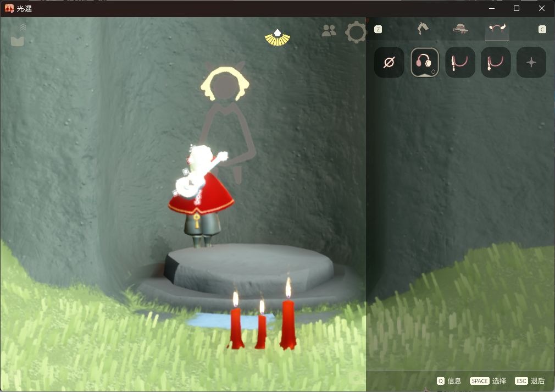Click the Z previous-category key hint
Screen dimensions: 555x392
(378, 29)
